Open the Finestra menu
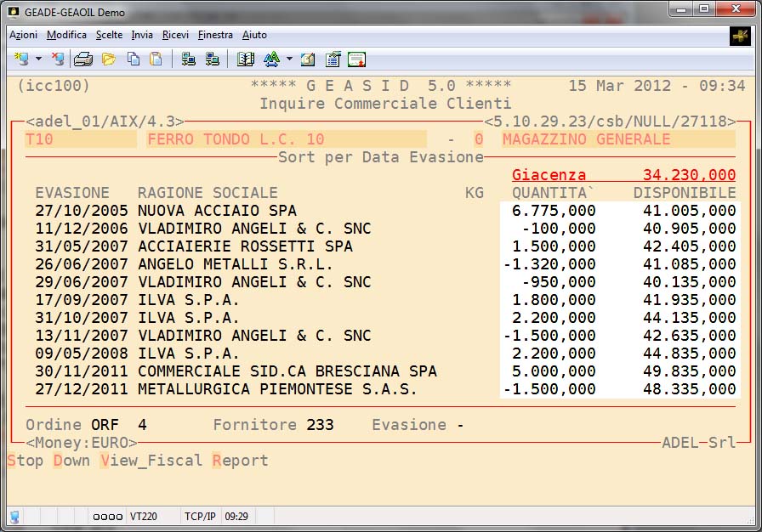The width and height of the screenshot is (762, 532). coord(215,35)
